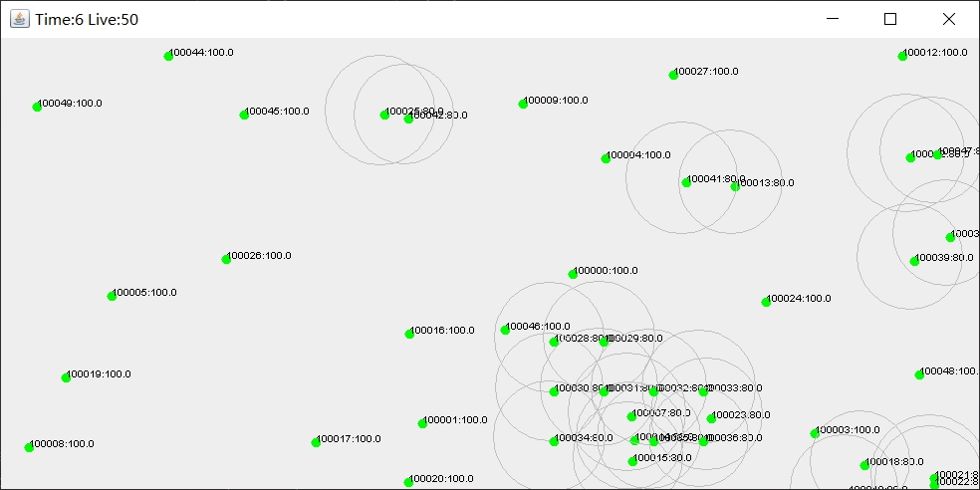Select the green node 100012:100.0
The width and height of the screenshot is (980, 490).
902,56
